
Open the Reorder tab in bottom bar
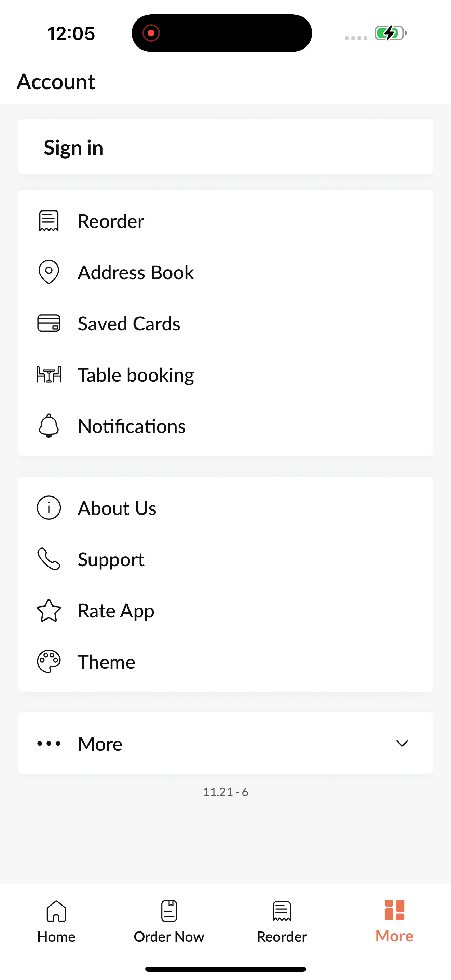pyautogui.click(x=282, y=921)
